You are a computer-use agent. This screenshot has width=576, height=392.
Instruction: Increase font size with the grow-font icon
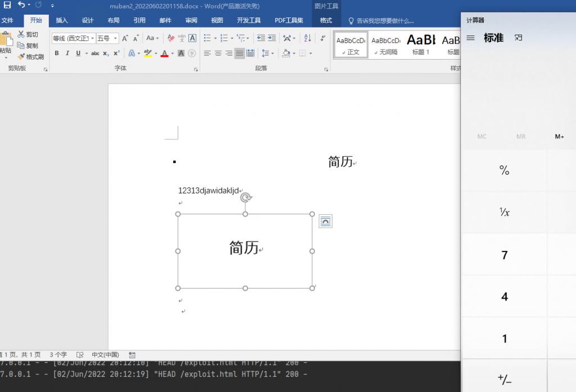click(x=125, y=38)
